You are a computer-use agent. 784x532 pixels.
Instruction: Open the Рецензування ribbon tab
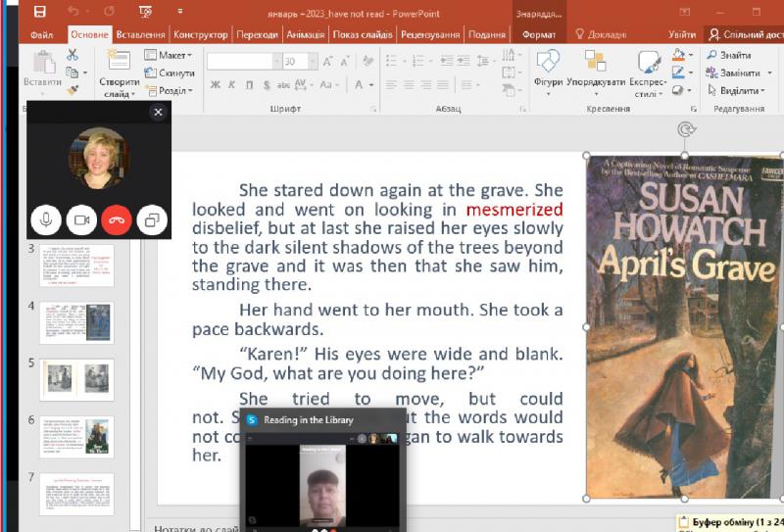(x=430, y=34)
